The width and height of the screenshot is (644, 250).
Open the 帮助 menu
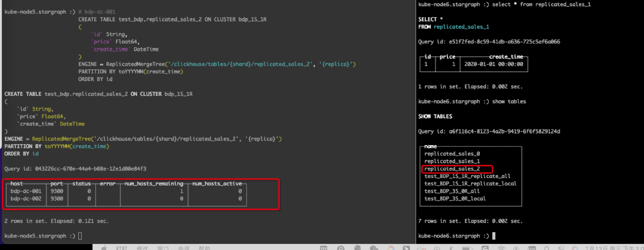pos(204,248)
